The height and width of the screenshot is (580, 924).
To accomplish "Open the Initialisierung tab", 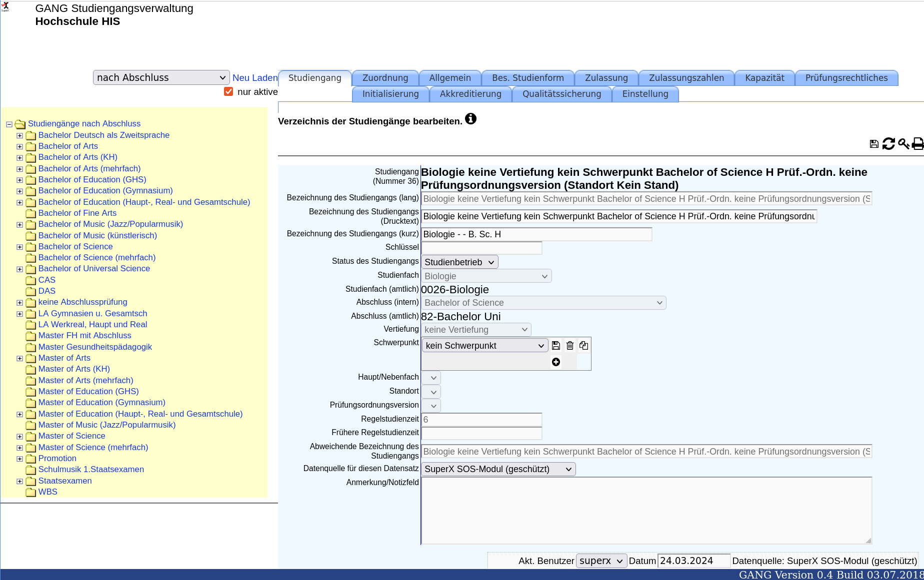I will [390, 94].
